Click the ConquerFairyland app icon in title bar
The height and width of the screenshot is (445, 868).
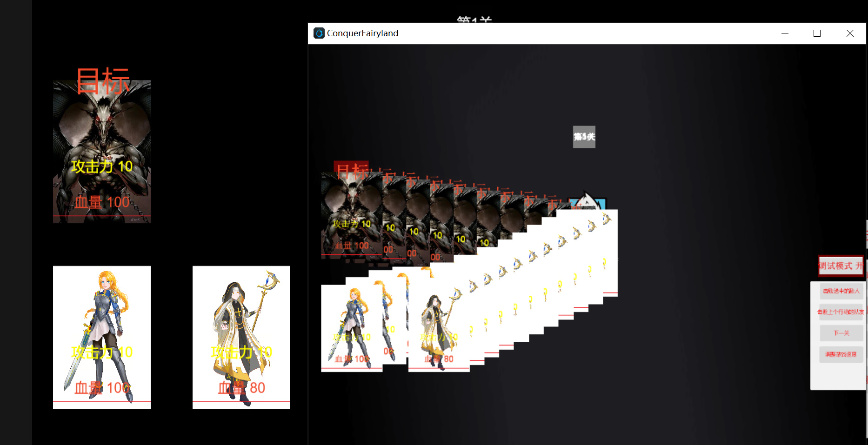[x=319, y=33]
